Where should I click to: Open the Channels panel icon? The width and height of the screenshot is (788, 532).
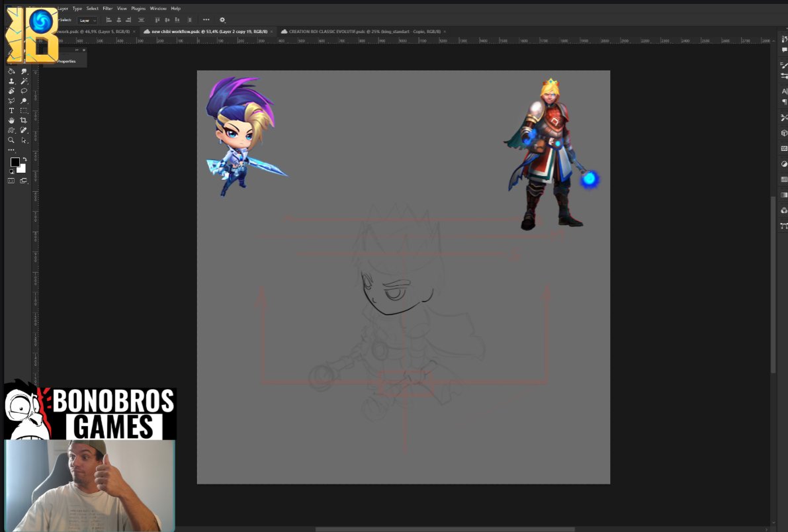click(783, 210)
